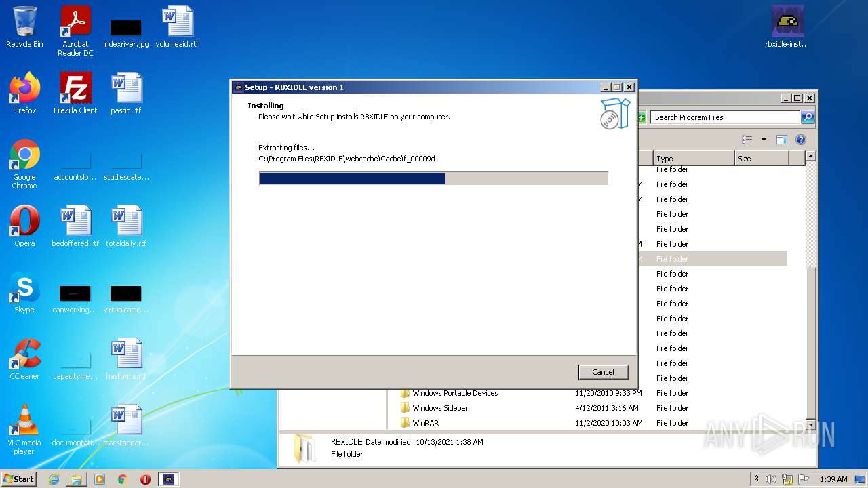Click the Explorer scrollbar down arrow
Viewport: 868px width, 488px height.
click(810, 424)
